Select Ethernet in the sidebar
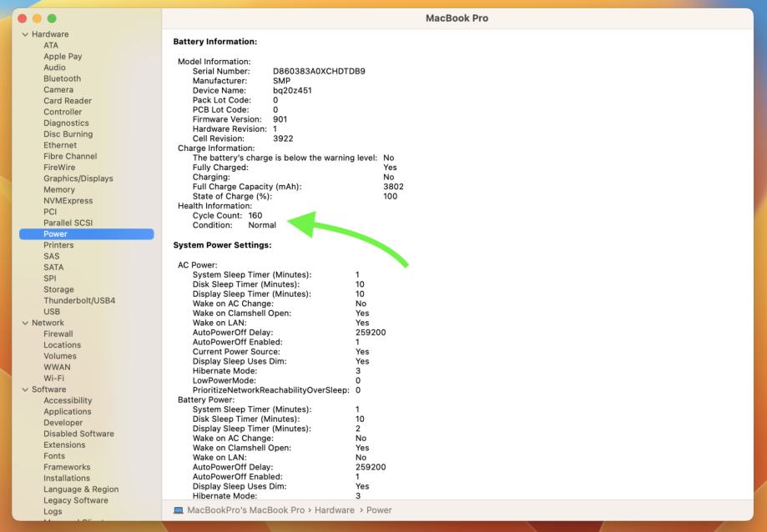 pos(60,145)
